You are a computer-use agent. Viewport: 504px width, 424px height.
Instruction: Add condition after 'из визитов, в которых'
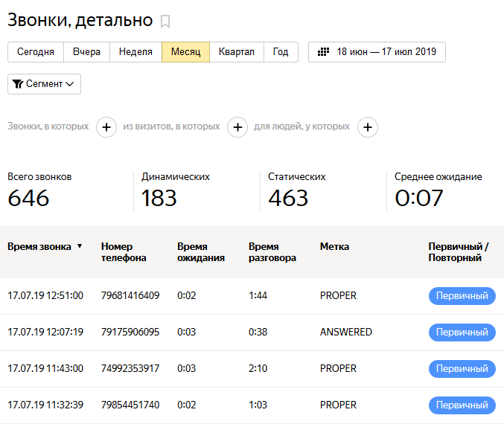237,127
